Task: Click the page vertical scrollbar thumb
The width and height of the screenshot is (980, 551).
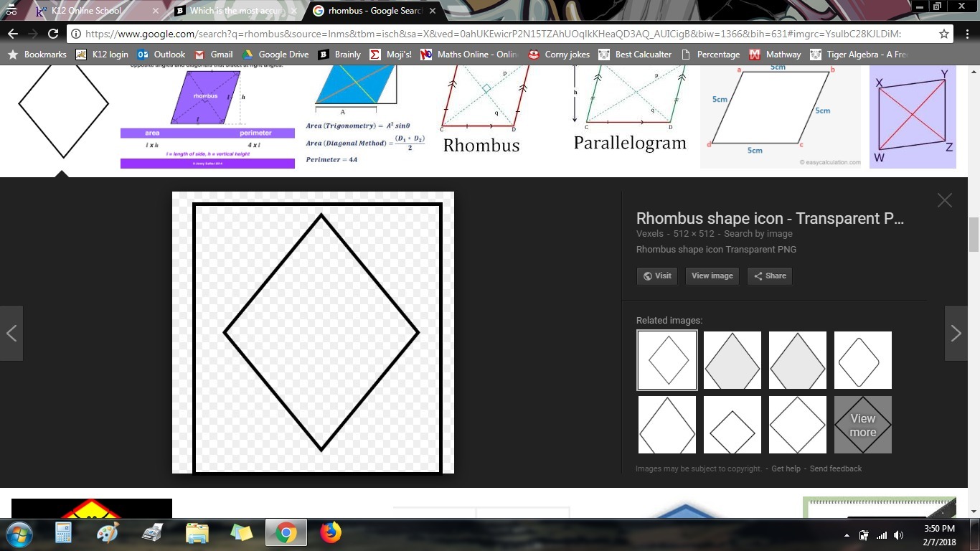Action: tap(974, 235)
